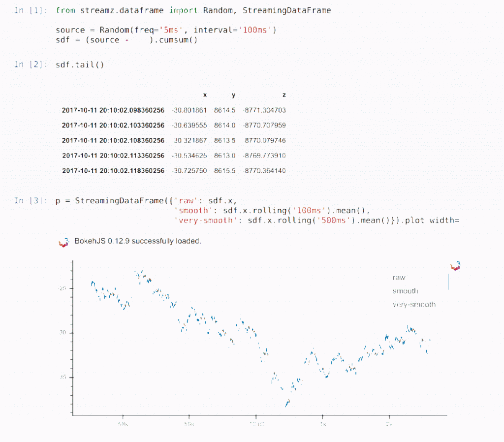This screenshot has width=504, height=442.
Task: Click z value -8771.304703
Action: [x=264, y=110]
